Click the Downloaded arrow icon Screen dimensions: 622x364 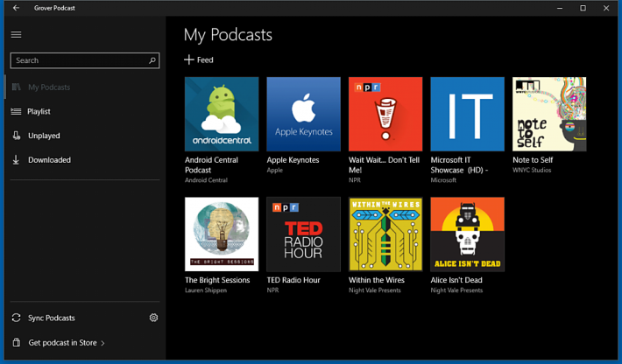tap(16, 159)
